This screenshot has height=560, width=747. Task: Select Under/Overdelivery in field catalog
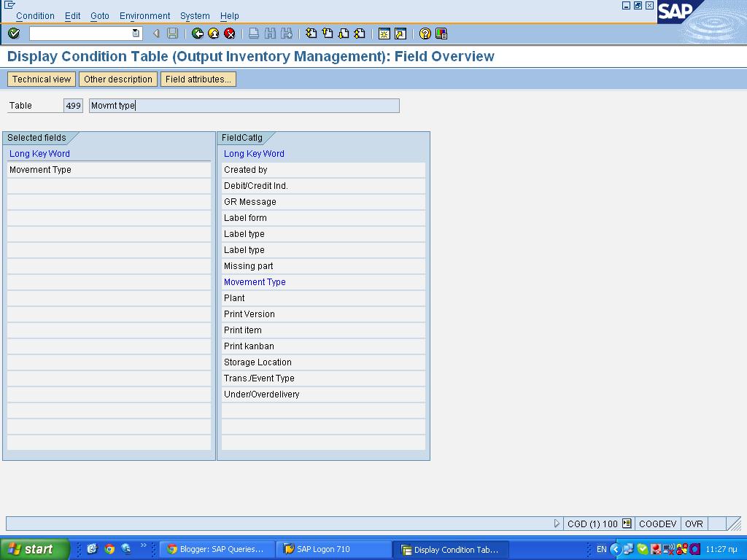323,394
